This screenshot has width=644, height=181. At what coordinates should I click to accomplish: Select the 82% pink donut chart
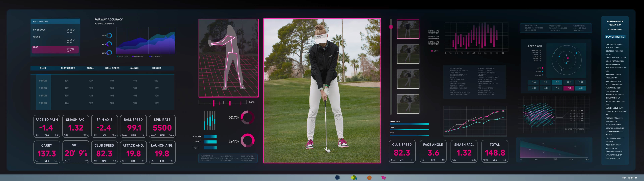tap(248, 117)
